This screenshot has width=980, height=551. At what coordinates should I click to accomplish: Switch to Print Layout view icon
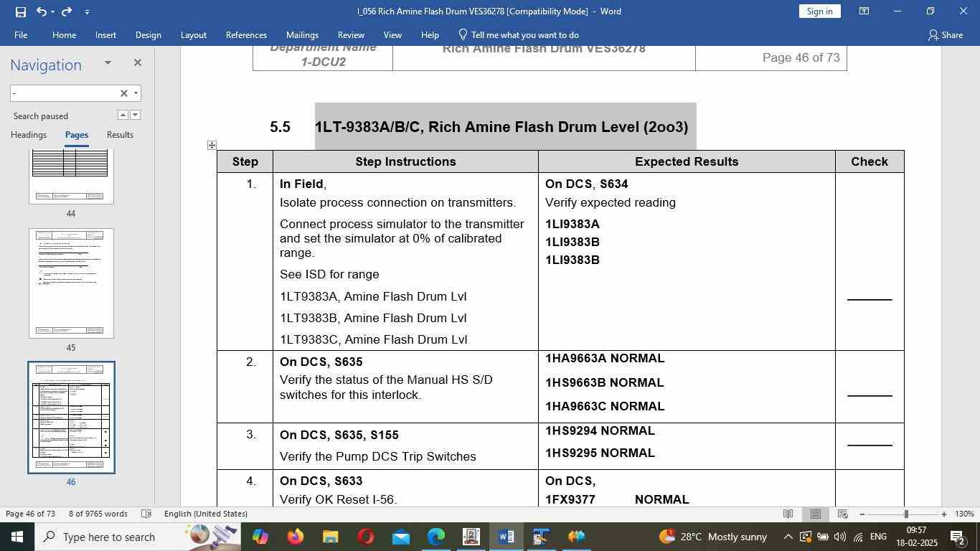[815, 514]
